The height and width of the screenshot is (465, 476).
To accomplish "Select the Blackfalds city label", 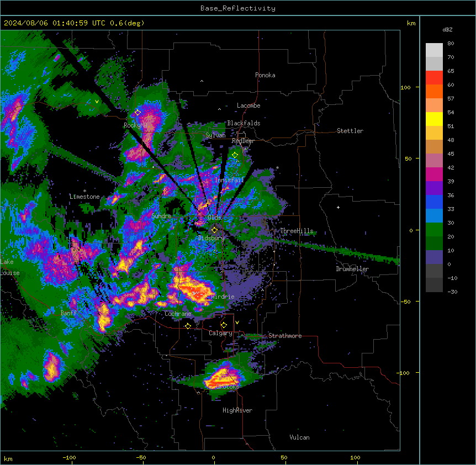I will 244,123.
